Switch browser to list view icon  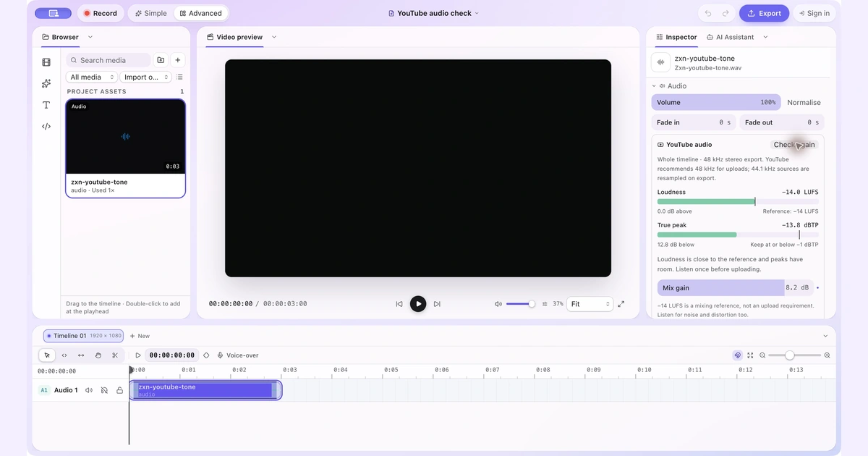tap(179, 77)
